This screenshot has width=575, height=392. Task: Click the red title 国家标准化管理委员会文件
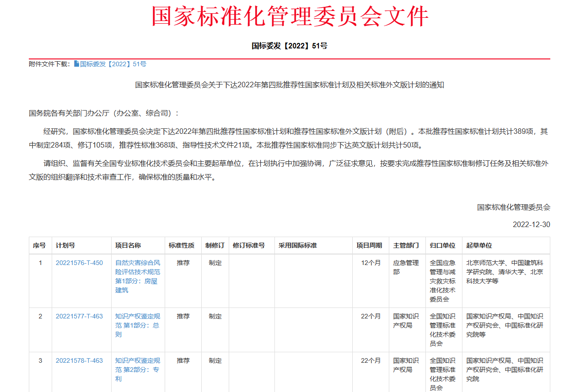pyautogui.click(x=290, y=16)
